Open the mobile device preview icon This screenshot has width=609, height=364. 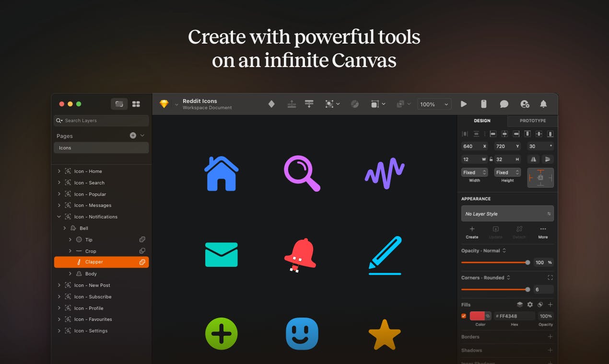(x=484, y=104)
